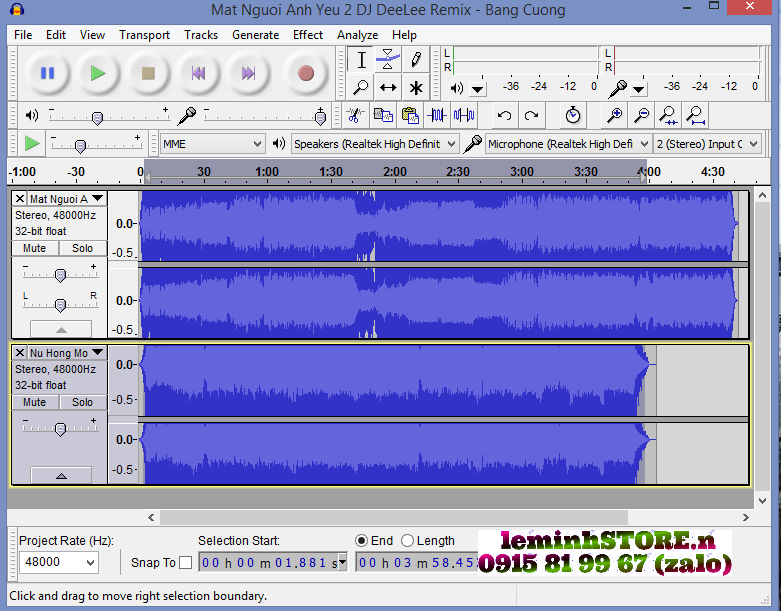The width and height of the screenshot is (781, 611).
Task: Click the Fit Selection zoom icon
Action: click(x=668, y=116)
